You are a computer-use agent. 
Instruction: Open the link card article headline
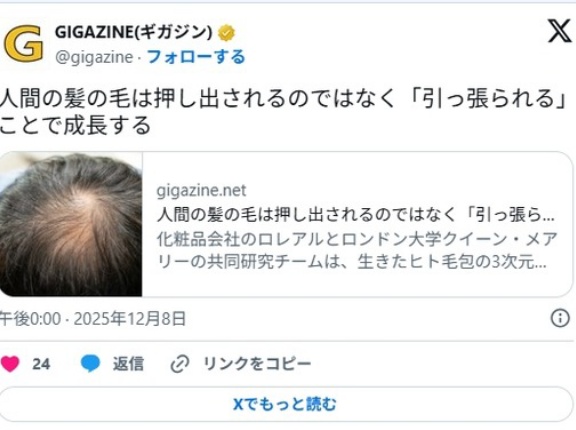(x=356, y=215)
